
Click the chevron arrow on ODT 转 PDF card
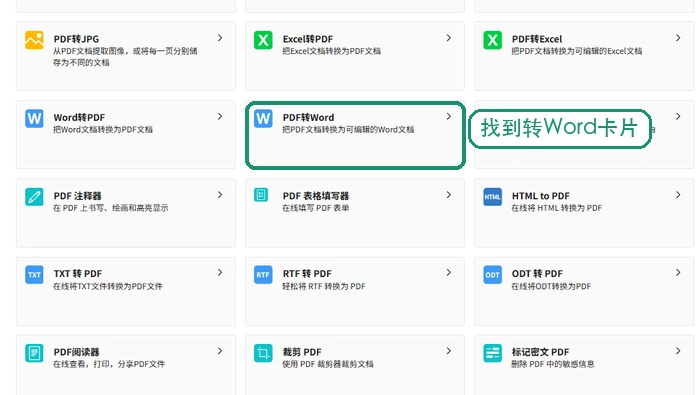[x=678, y=273]
